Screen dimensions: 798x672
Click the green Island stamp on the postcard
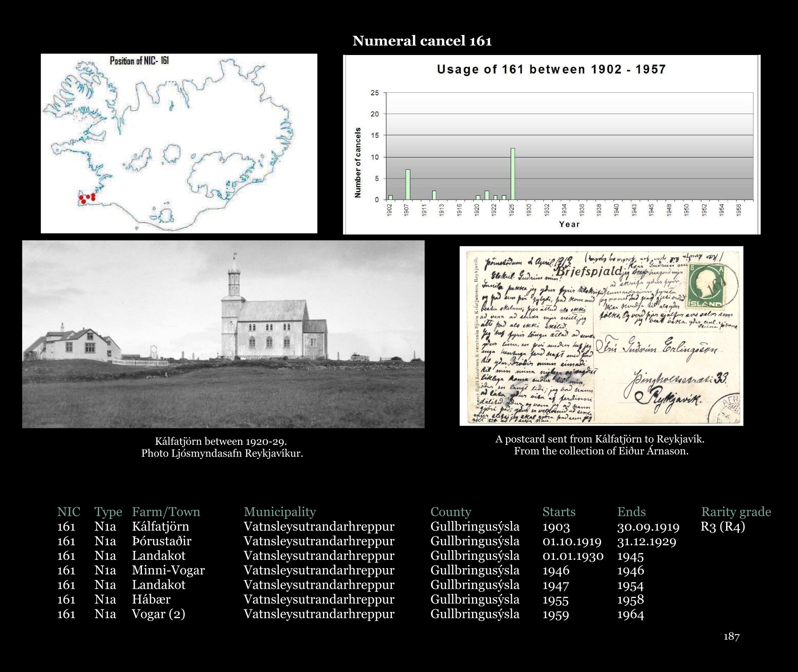click(x=706, y=287)
